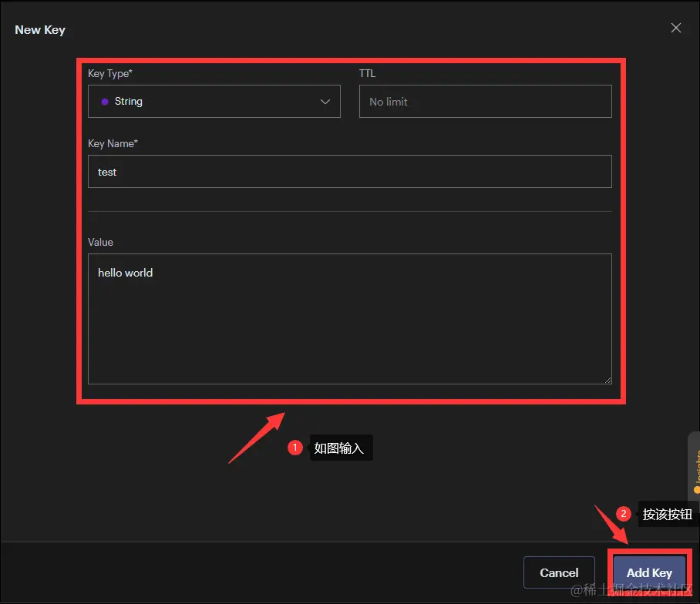700x604 pixels.
Task: Click the TTL No limit field
Action: pos(485,101)
